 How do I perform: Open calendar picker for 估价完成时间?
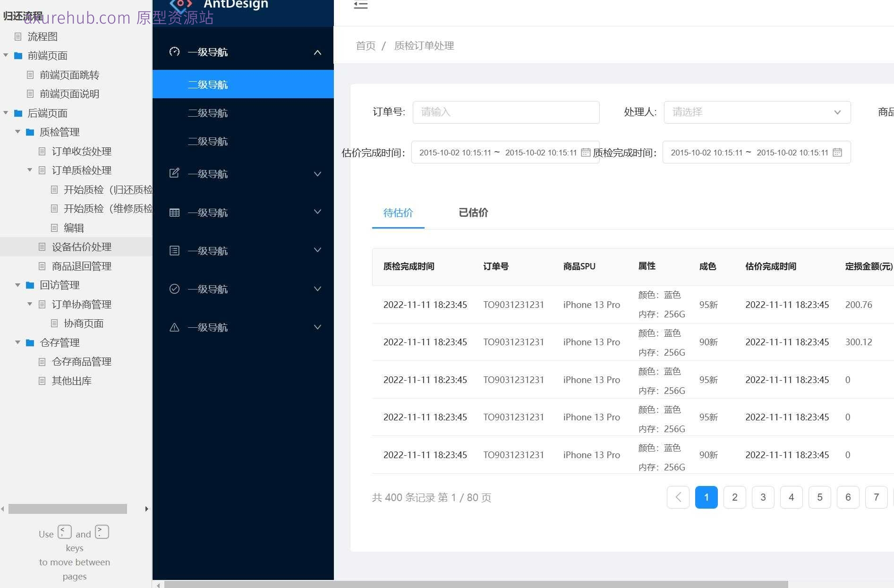pyautogui.click(x=585, y=152)
